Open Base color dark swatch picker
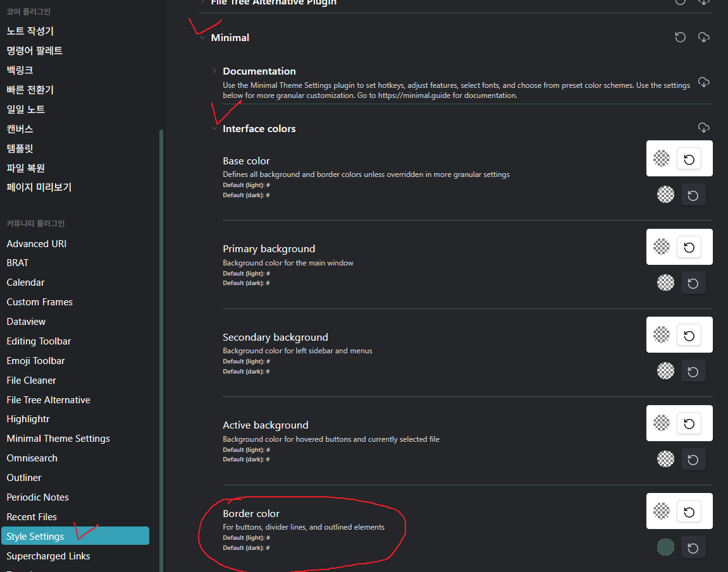The height and width of the screenshot is (572, 728). pos(666,195)
